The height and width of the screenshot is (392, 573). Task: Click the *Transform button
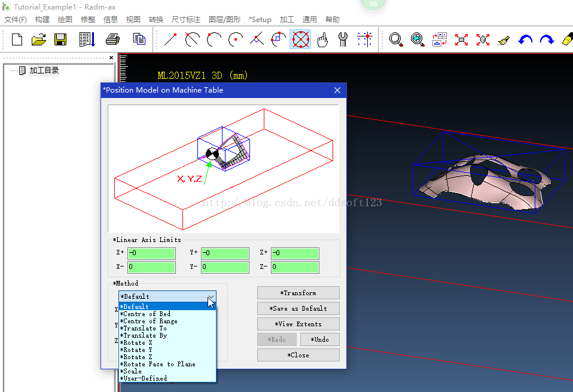click(298, 293)
